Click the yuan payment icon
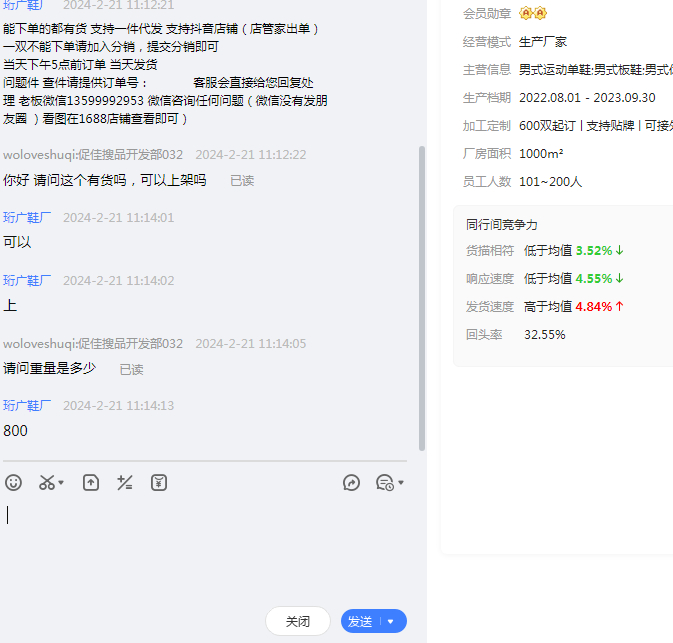673x643 pixels. (x=159, y=483)
